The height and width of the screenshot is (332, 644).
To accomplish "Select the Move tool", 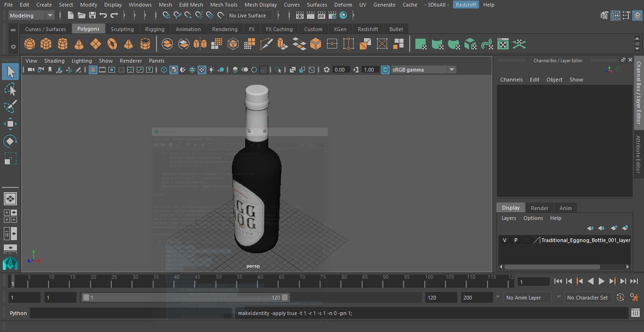I will pos(10,124).
